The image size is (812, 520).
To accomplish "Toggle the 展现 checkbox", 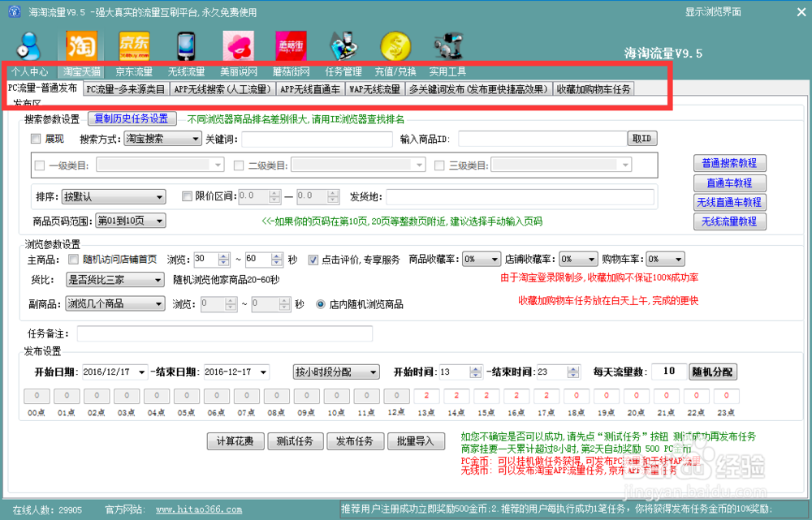I will 36,139.
